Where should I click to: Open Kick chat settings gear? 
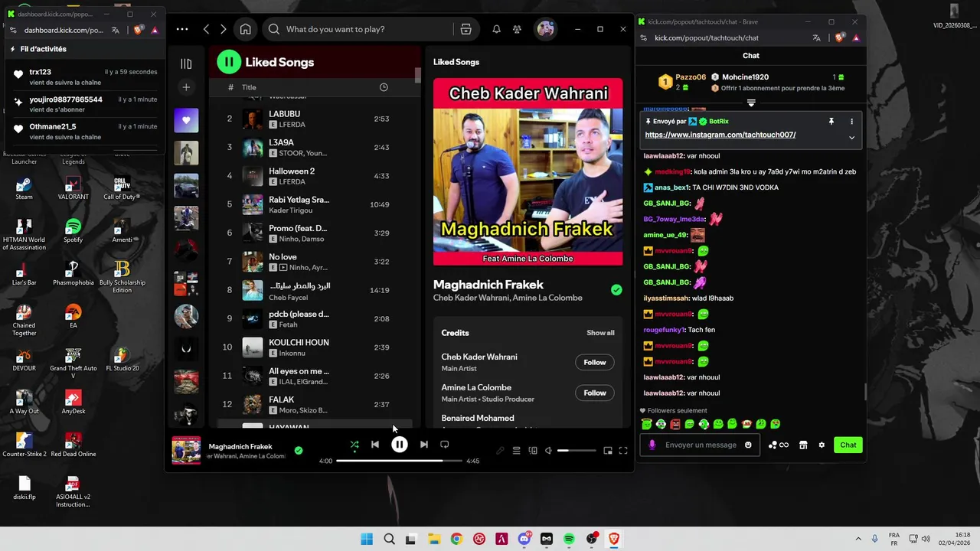tap(822, 445)
